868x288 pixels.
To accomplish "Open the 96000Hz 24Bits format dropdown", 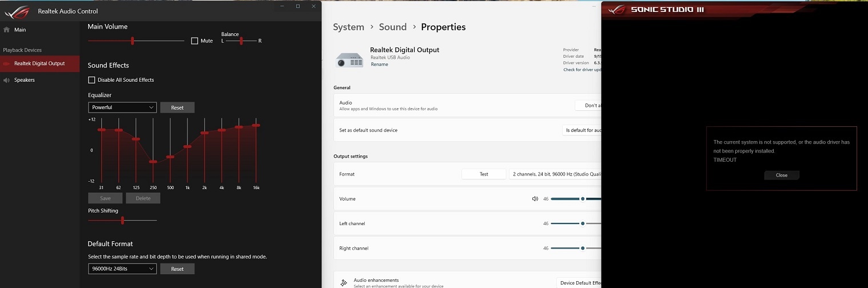I will (122, 269).
